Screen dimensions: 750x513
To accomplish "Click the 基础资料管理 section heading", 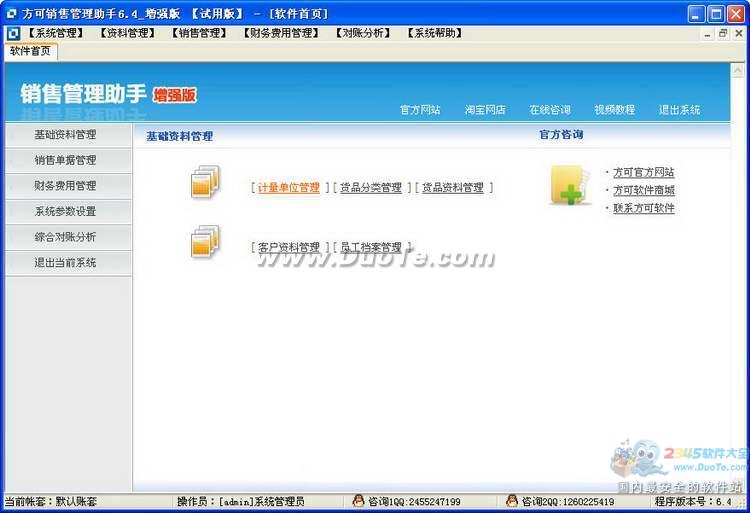I will [x=179, y=136].
